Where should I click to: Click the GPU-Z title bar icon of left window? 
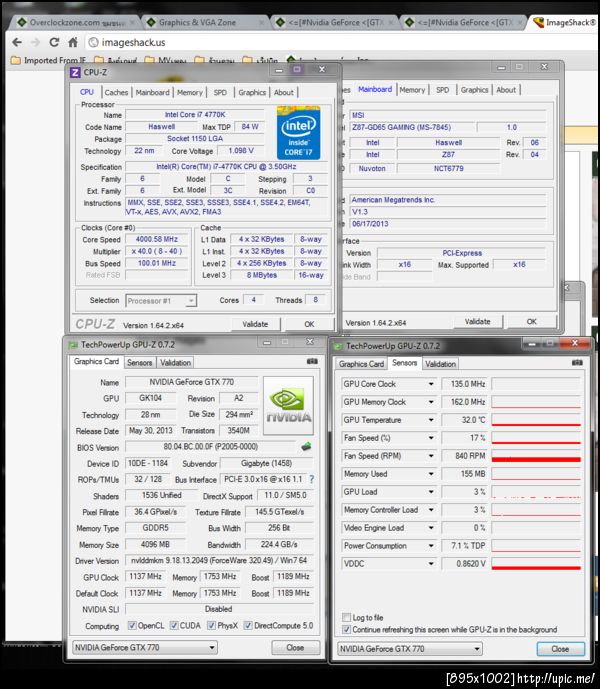(73, 345)
